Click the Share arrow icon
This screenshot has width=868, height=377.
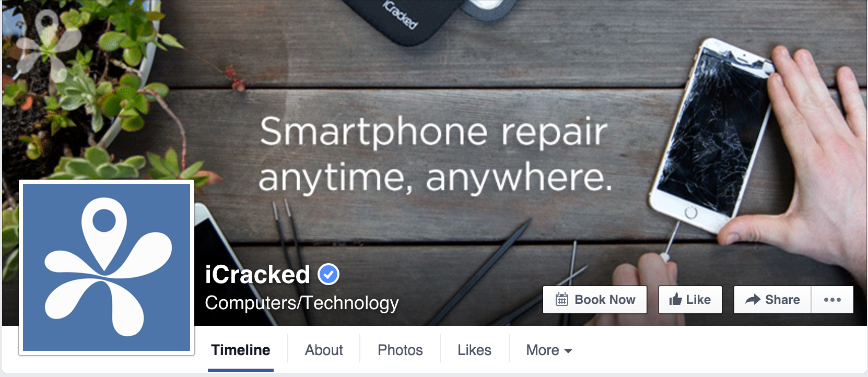point(753,299)
